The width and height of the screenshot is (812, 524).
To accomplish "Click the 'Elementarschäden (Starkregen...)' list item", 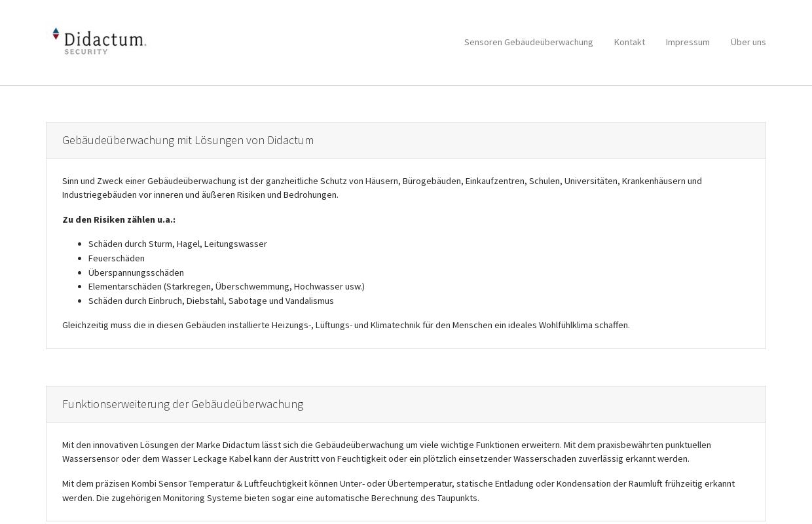I will (x=226, y=286).
